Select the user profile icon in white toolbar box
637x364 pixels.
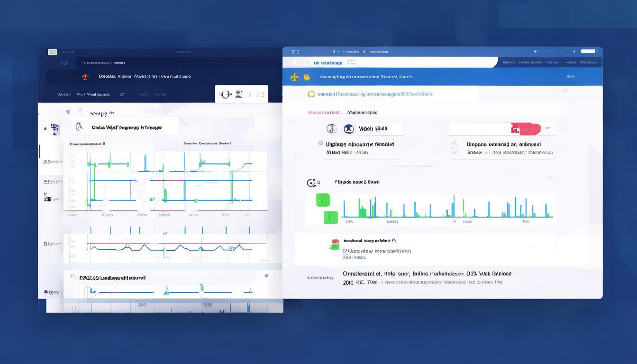coord(239,94)
